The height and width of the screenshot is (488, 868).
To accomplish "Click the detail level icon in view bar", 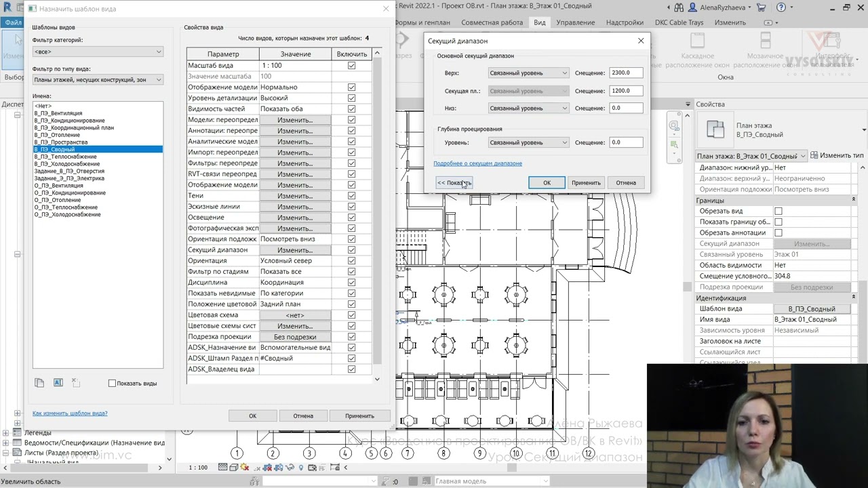I will [223, 468].
